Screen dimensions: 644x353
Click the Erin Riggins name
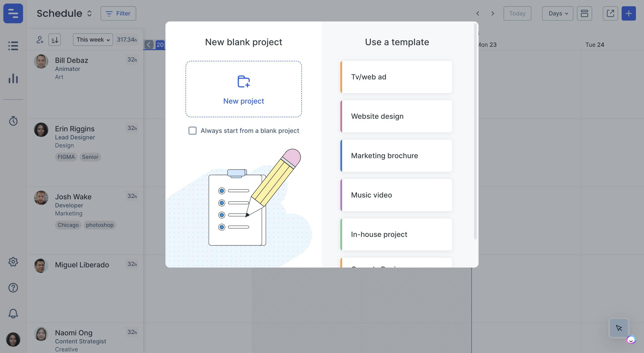coord(75,129)
